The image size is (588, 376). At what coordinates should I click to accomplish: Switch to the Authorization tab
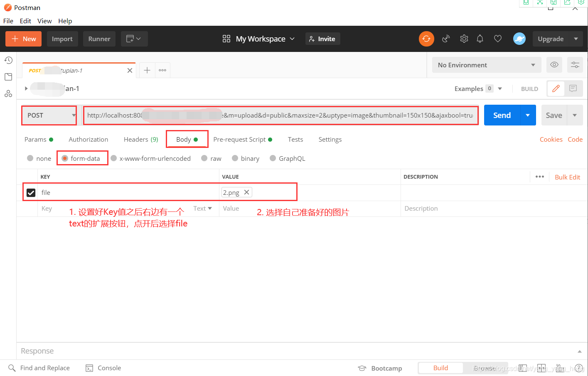pyautogui.click(x=89, y=140)
